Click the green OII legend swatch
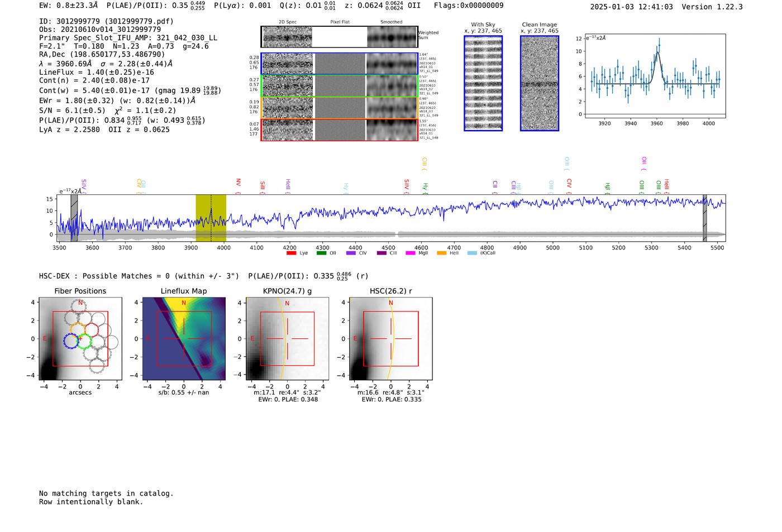Image resolution: width=782 pixels, height=532 pixels. pos(321,253)
